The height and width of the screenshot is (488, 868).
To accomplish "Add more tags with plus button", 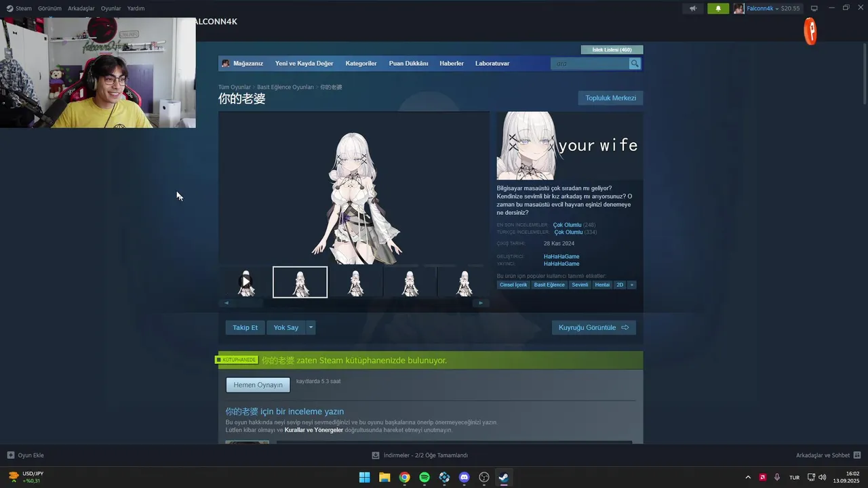I will point(632,285).
